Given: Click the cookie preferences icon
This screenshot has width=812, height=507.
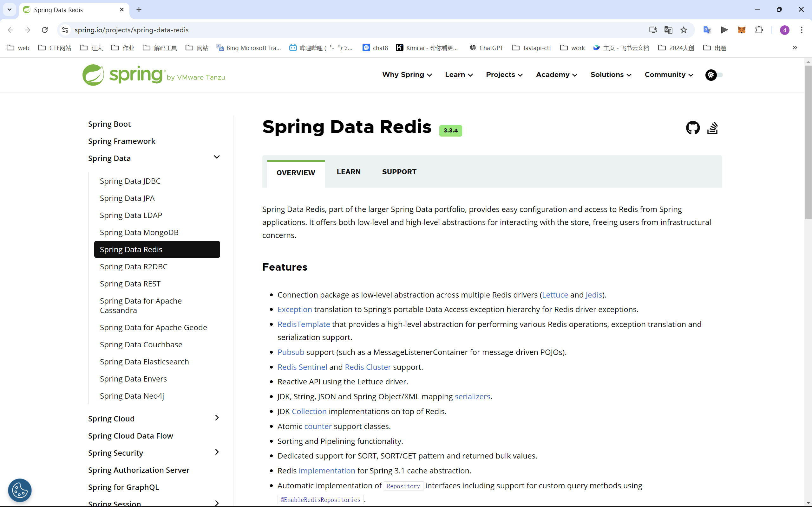Looking at the screenshot, I should point(20,490).
